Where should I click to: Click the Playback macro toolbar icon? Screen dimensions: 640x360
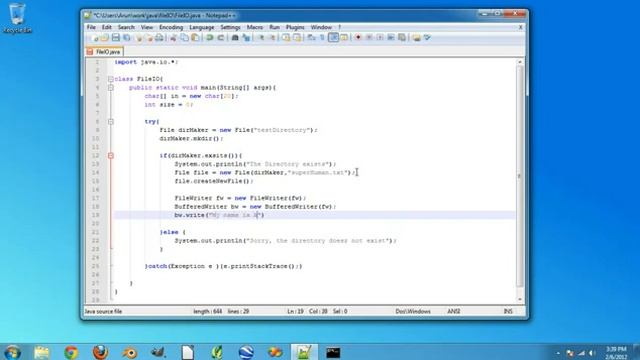[380, 38]
